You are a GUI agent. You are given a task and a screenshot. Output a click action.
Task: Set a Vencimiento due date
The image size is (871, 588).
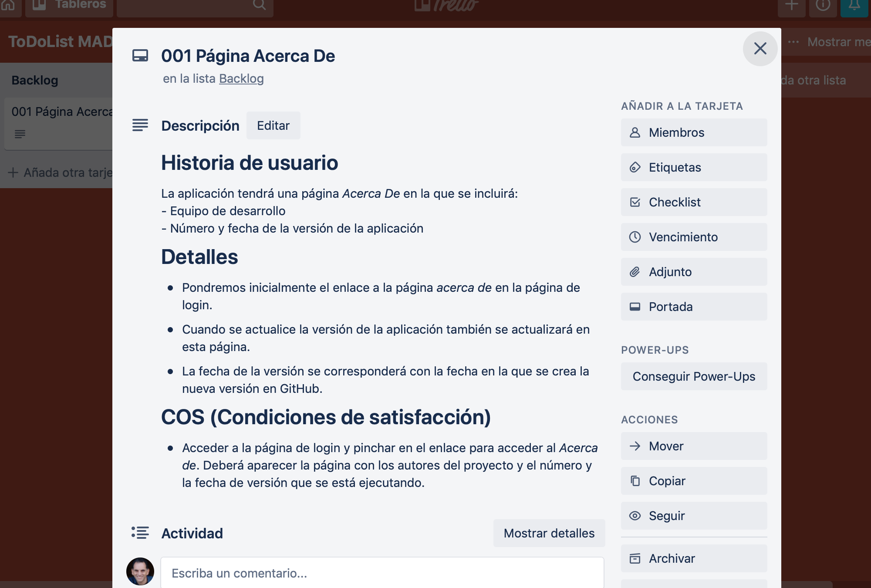click(694, 237)
